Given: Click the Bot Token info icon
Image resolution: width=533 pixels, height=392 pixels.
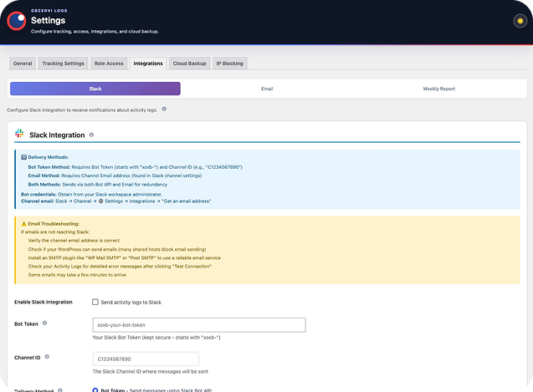Looking at the screenshot, I should 44,323.
